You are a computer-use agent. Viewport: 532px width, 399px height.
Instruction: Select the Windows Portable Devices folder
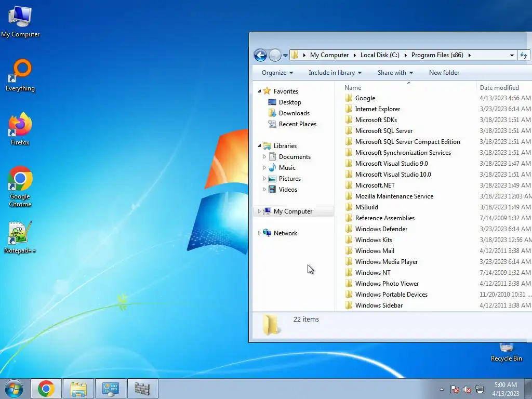(x=391, y=295)
